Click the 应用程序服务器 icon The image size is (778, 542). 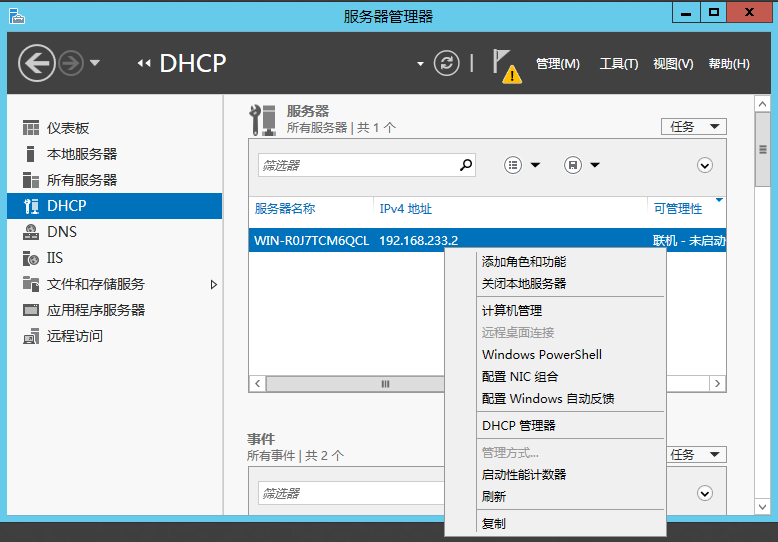coord(31,310)
